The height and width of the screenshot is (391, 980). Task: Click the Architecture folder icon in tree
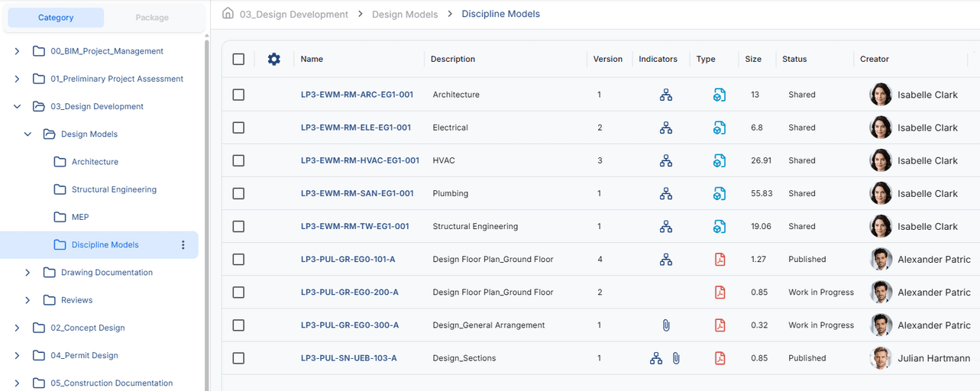[x=60, y=162]
